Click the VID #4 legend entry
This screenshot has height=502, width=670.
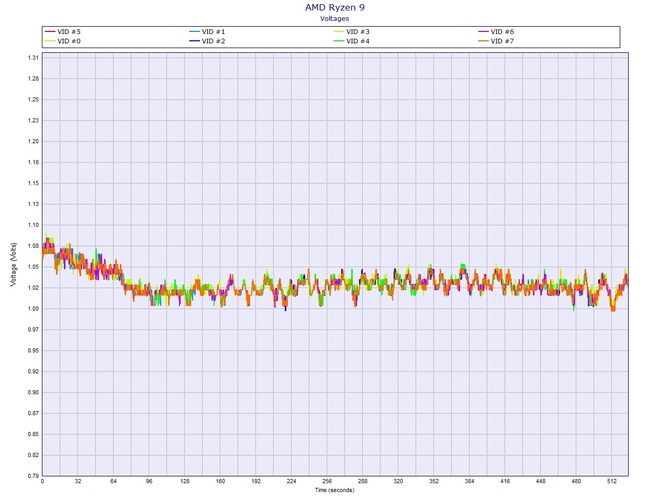click(x=351, y=41)
